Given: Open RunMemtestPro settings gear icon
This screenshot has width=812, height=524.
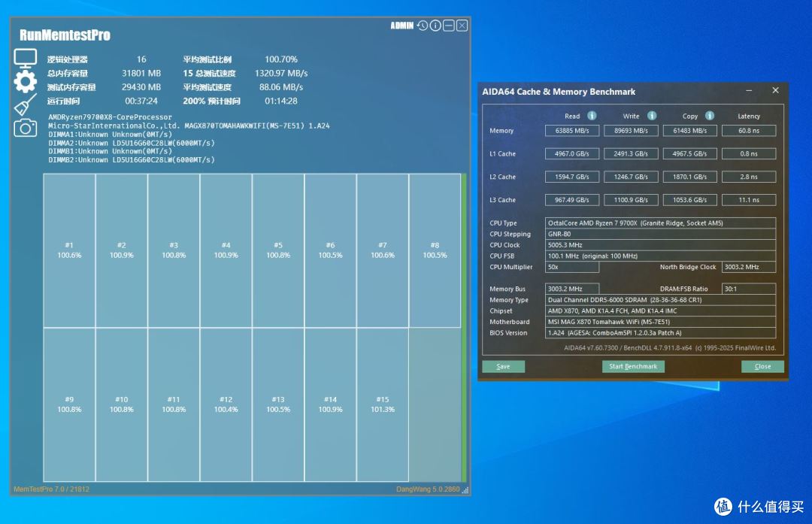Looking at the screenshot, I should [x=26, y=82].
